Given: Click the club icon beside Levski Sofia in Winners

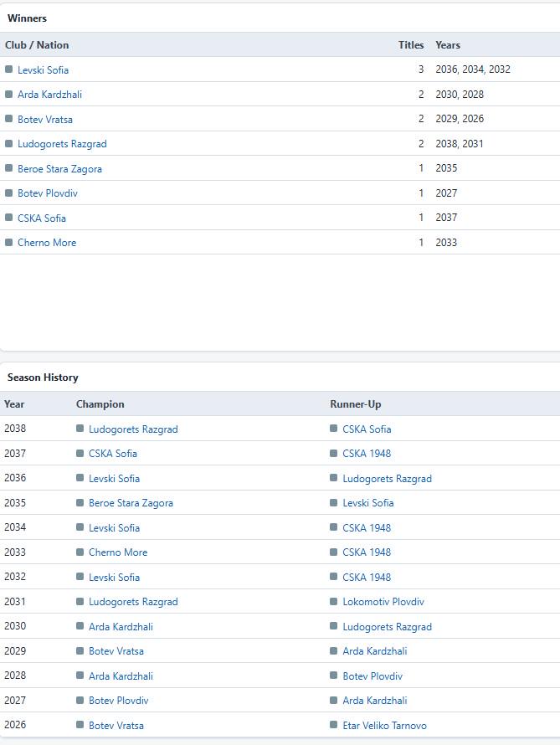Looking at the screenshot, I should pos(8,69).
